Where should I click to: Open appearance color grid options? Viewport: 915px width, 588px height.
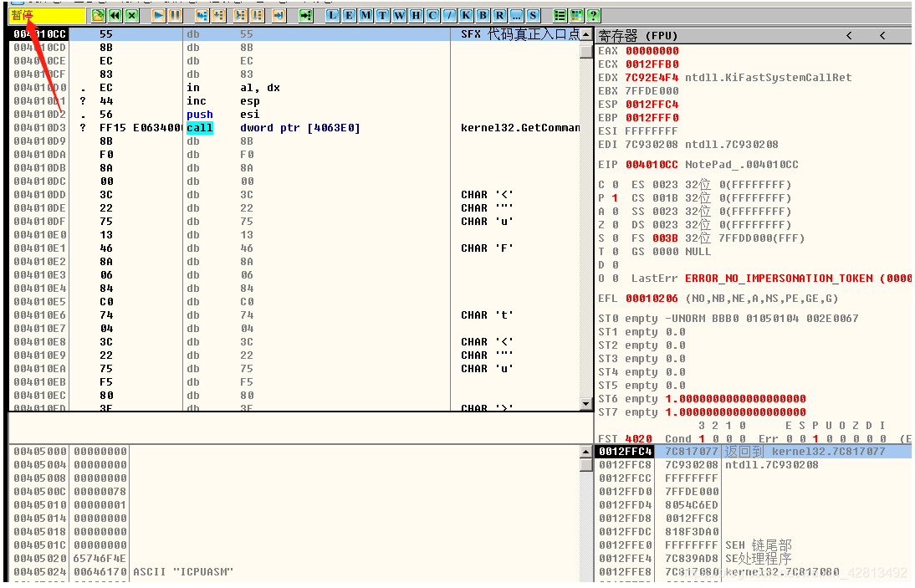[x=576, y=16]
